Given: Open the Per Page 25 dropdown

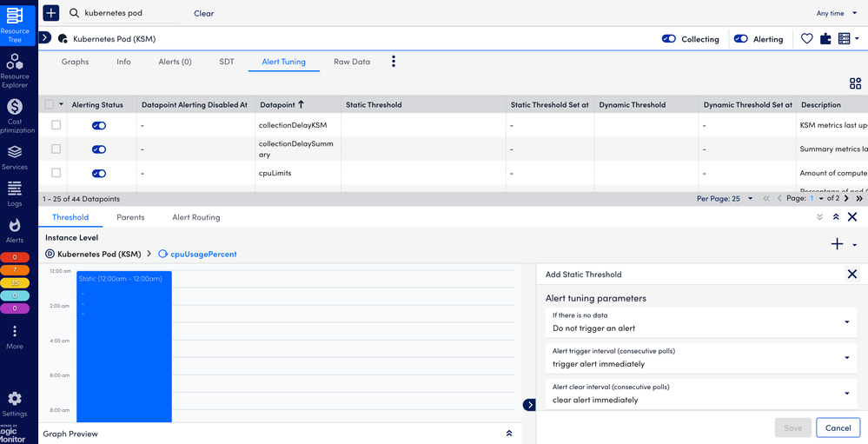Looking at the screenshot, I should tap(725, 198).
